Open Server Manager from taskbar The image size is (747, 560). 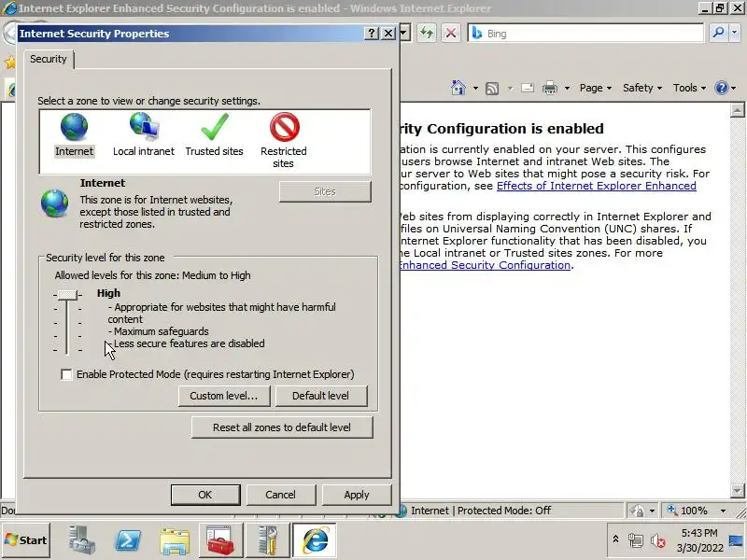(81, 540)
